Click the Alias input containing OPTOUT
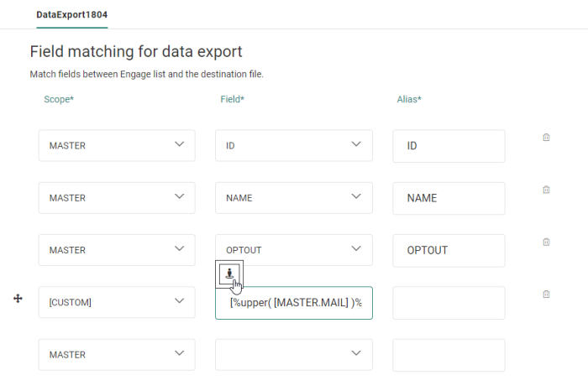The width and height of the screenshot is (588, 391). [x=448, y=250]
